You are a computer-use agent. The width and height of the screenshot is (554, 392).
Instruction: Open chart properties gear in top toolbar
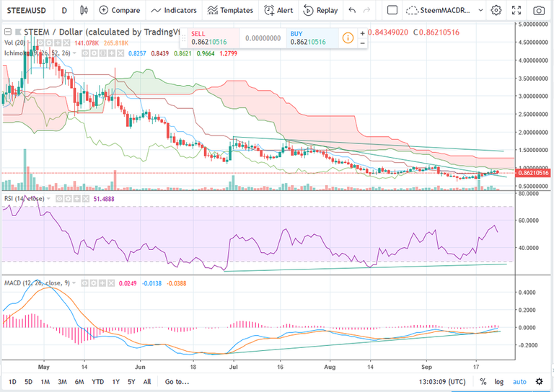[496, 10]
